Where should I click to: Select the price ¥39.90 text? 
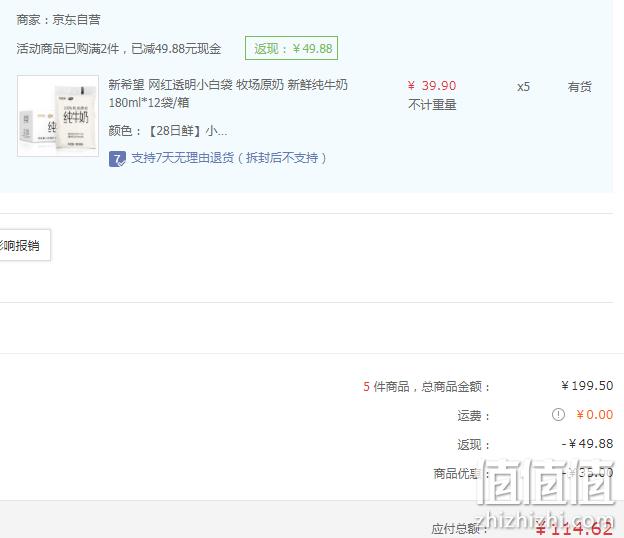click(x=432, y=86)
